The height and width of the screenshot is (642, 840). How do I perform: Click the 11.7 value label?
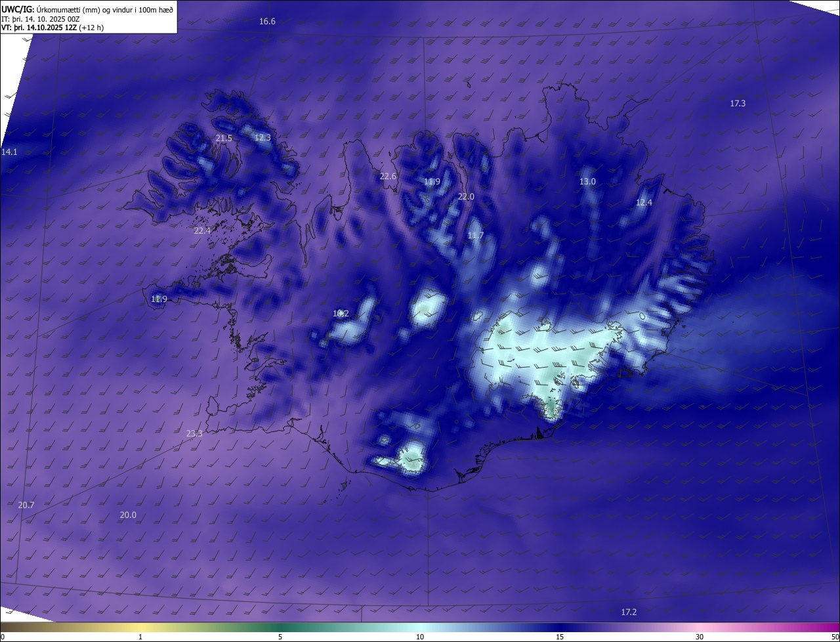pos(475,236)
